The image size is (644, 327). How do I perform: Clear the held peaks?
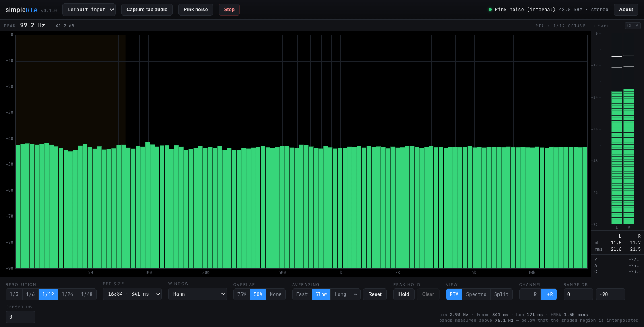pyautogui.click(x=428, y=294)
